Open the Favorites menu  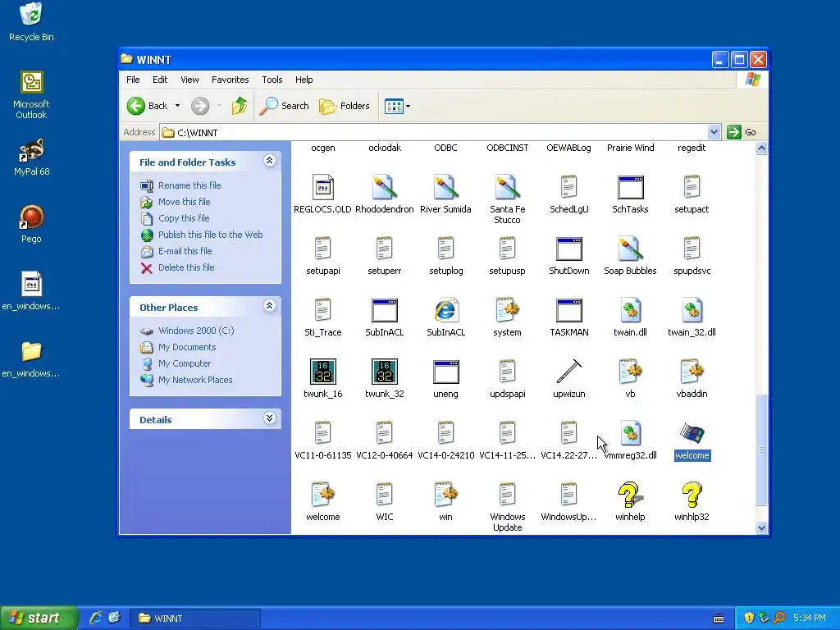pos(231,80)
